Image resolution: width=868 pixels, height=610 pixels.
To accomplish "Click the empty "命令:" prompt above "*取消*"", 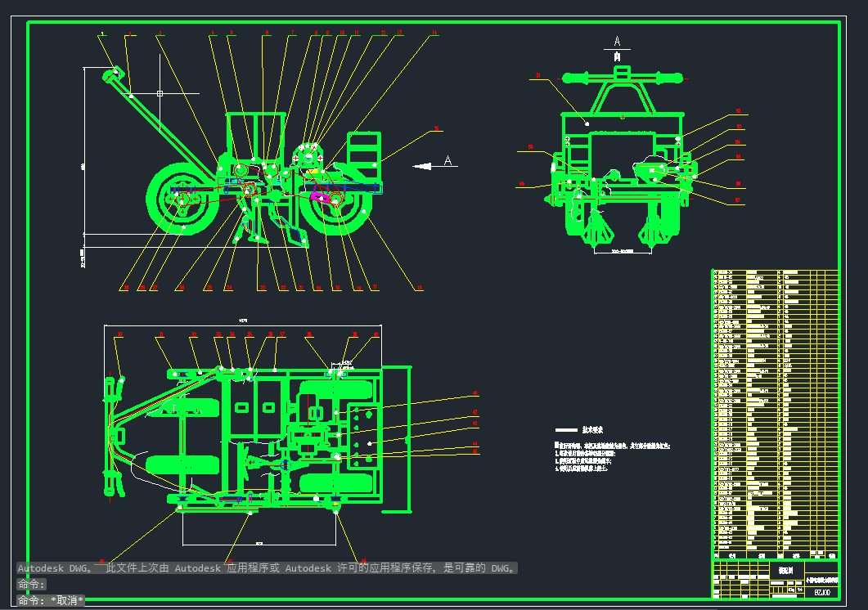I will pos(32,585).
